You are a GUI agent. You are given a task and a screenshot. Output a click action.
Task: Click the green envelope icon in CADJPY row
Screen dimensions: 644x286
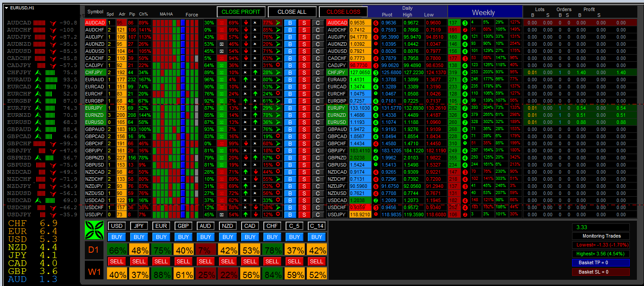point(222,65)
